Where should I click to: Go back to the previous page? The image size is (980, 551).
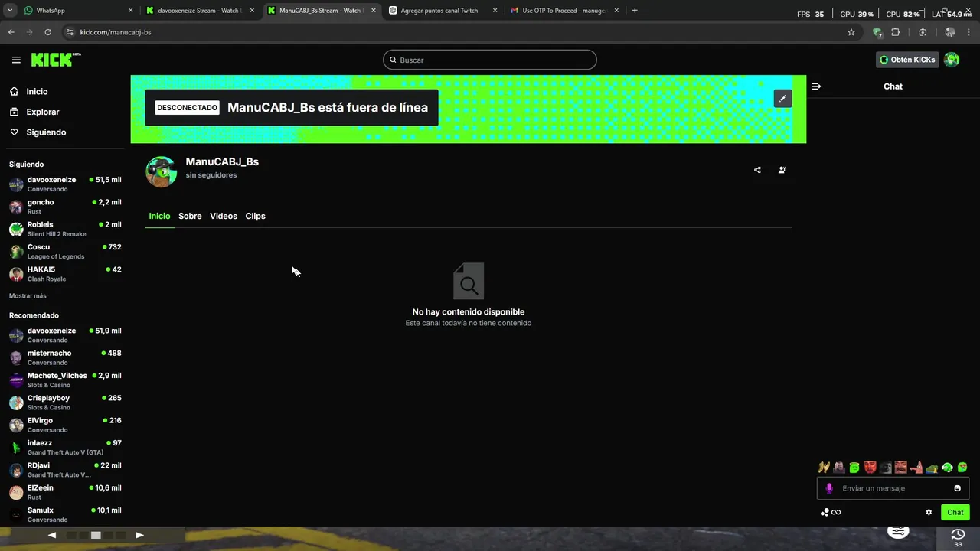[x=11, y=32]
